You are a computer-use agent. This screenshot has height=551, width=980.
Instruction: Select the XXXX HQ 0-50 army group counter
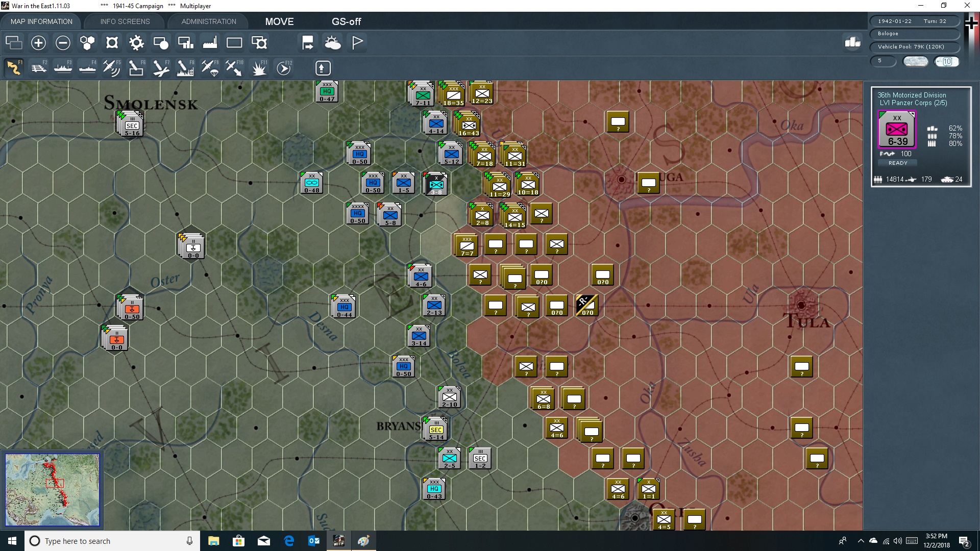tap(357, 213)
